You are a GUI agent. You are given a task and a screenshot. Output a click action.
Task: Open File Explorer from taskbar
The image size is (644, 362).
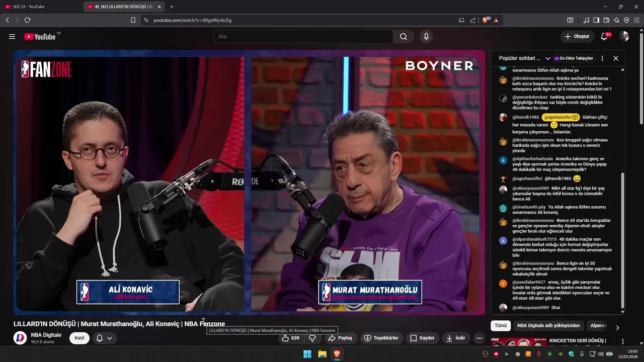click(x=322, y=354)
